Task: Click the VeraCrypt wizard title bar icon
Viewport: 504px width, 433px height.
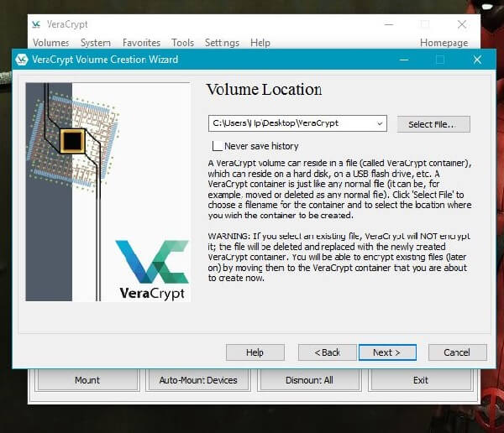Action: (x=22, y=60)
